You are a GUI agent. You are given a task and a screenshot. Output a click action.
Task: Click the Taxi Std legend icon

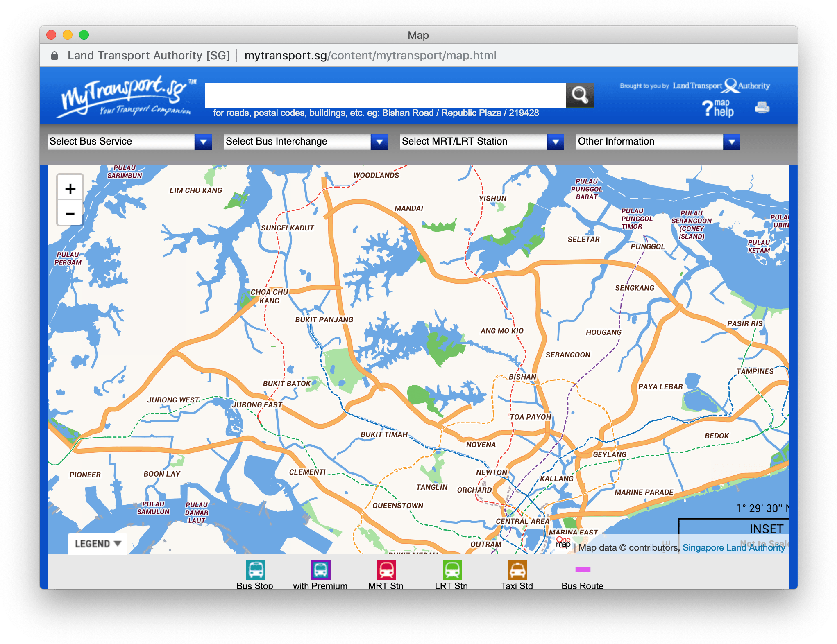click(517, 569)
